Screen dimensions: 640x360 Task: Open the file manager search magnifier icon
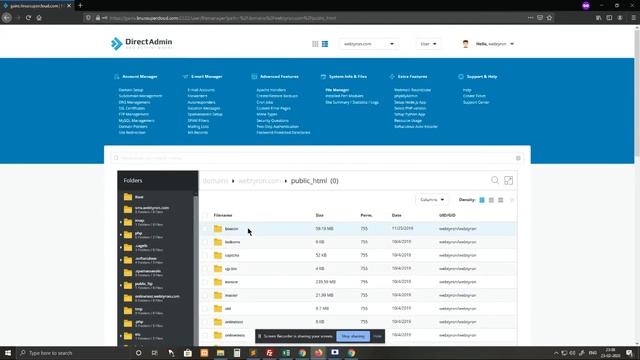click(495, 180)
